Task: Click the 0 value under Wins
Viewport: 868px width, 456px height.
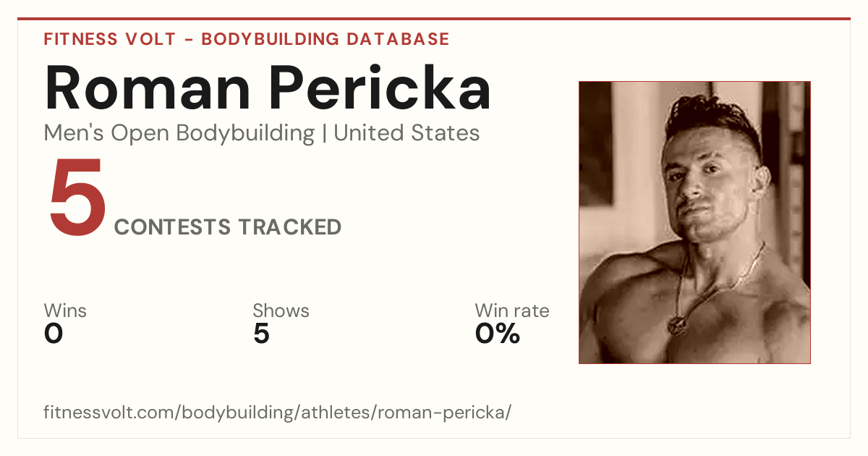Action: click(54, 334)
